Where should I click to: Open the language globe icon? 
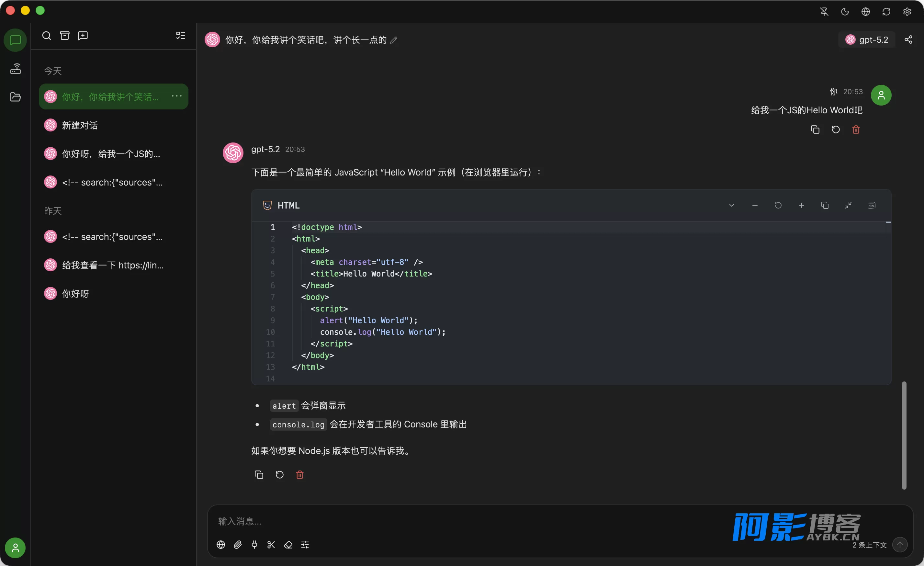[x=865, y=12]
